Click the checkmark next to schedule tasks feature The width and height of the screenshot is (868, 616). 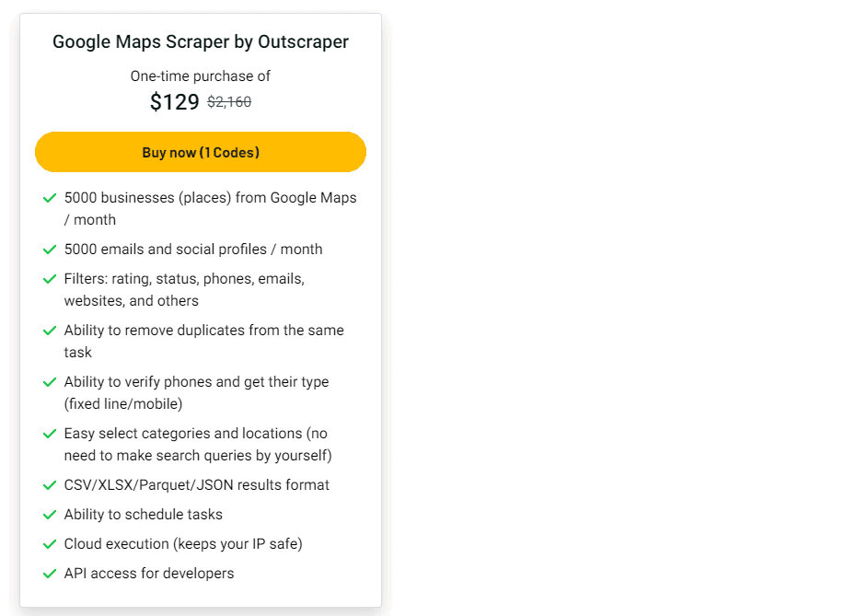click(x=51, y=515)
